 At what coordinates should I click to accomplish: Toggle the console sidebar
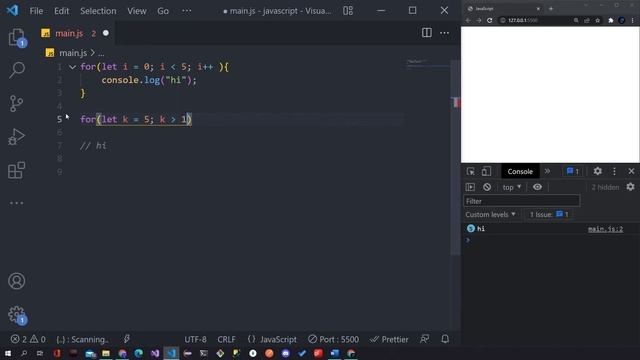470,187
